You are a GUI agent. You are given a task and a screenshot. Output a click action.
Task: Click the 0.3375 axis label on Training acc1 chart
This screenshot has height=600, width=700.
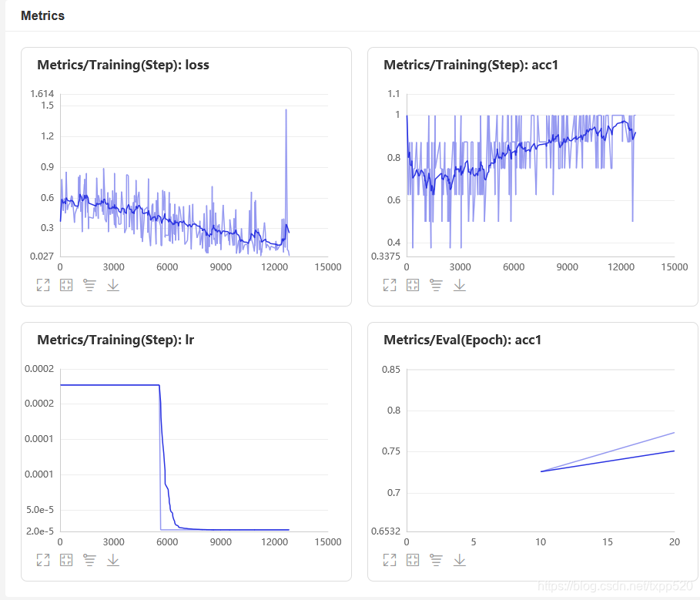[x=386, y=256]
